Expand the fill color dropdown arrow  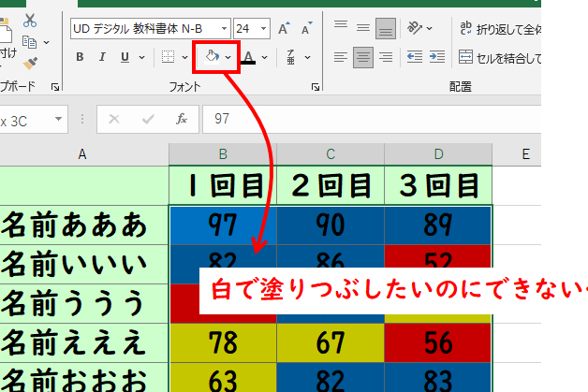click(228, 58)
